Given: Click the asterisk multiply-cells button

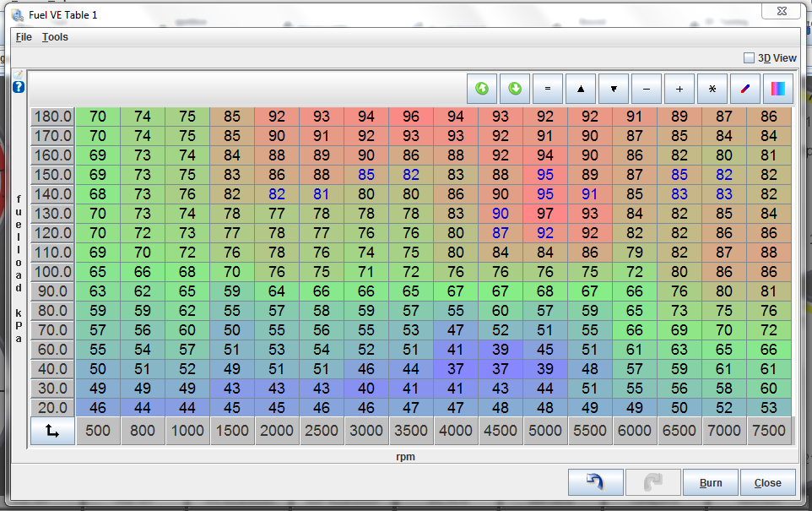Looking at the screenshot, I should [712, 89].
